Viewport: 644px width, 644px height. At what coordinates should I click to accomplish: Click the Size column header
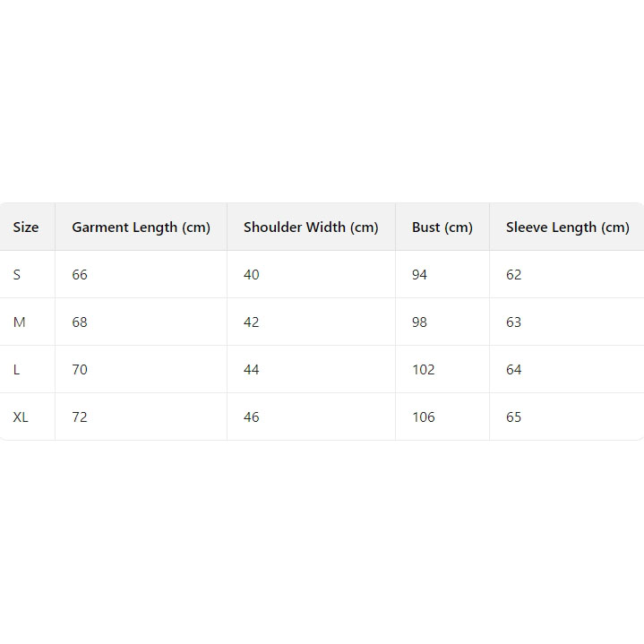(x=26, y=228)
